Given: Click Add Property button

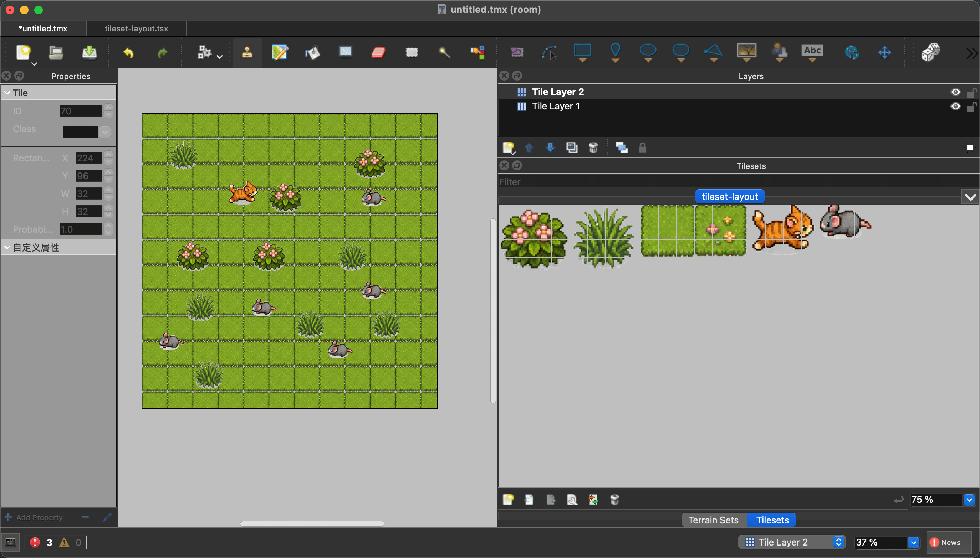Looking at the screenshot, I should [x=34, y=517].
